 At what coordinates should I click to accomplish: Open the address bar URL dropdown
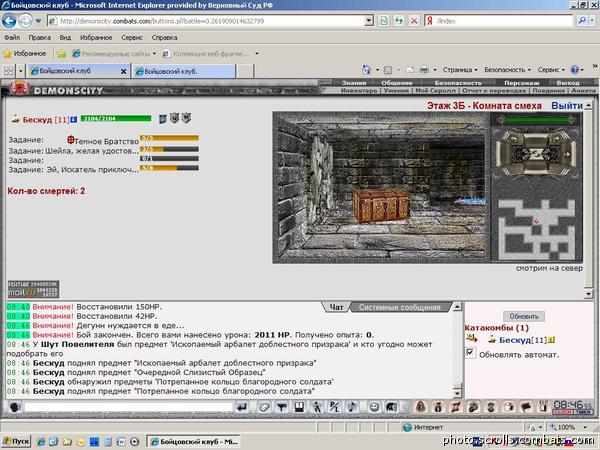[x=368, y=21]
